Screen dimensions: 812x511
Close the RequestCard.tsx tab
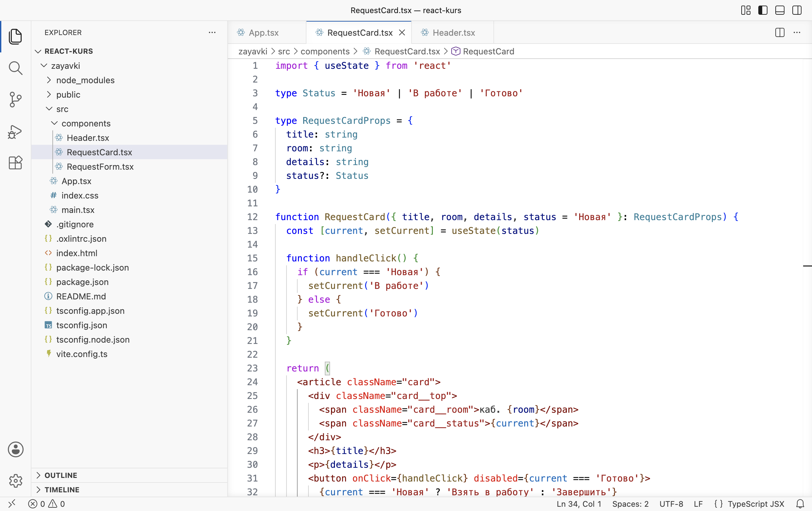402,33
